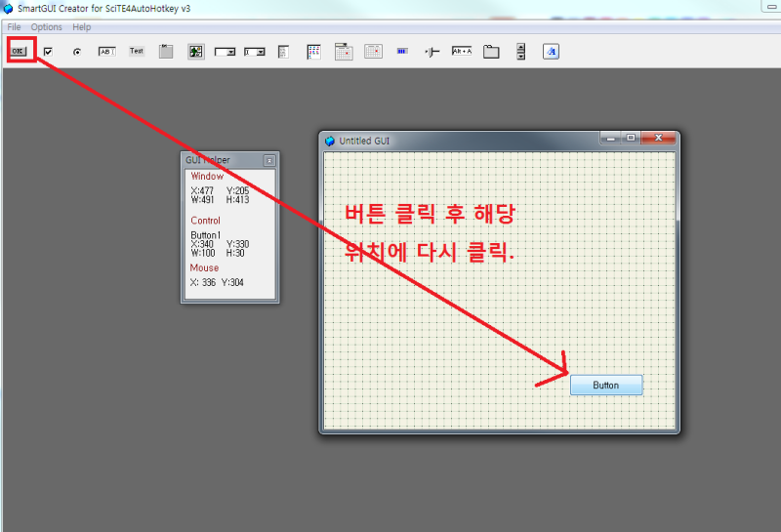Select the DateTime picker control tool
The width and height of the screenshot is (781, 532).
point(344,52)
